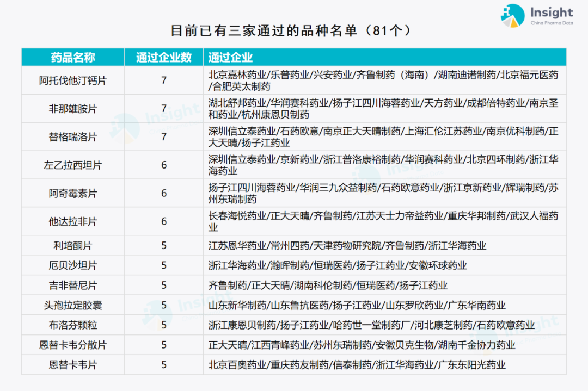The image size is (588, 391).
Task: Select drug name 他达拉非片
Action: click(73, 222)
